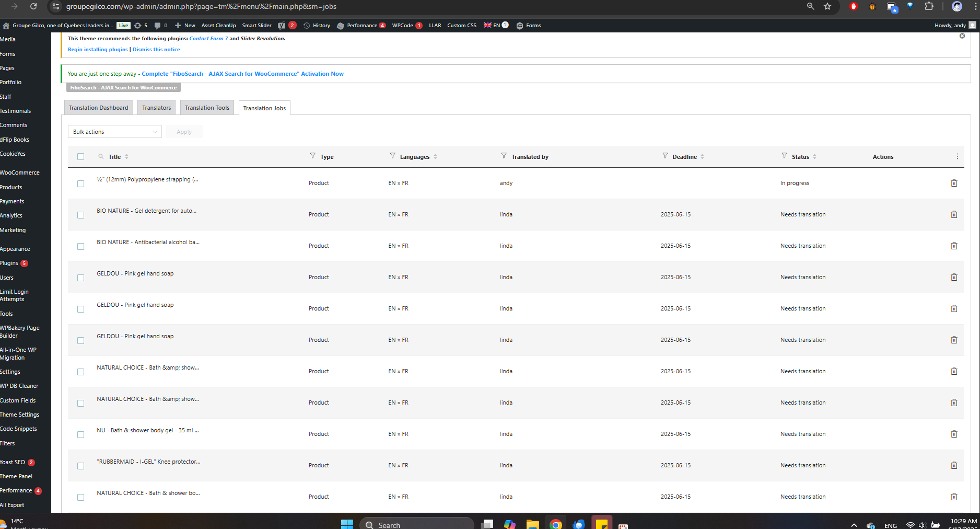Open the Contact Form 7 plugin link
Viewport: 980px width, 529px height.
click(x=208, y=39)
